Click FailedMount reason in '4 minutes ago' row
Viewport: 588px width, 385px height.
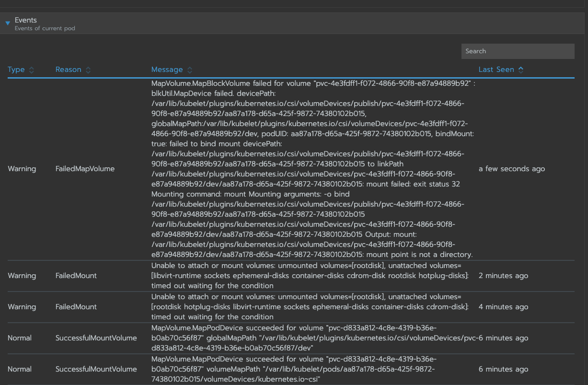[76, 307]
